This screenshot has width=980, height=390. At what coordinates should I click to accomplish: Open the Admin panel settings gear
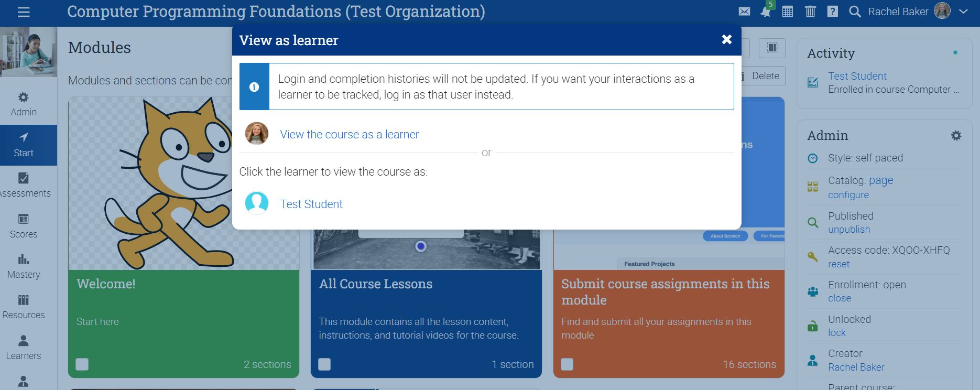[x=956, y=136]
